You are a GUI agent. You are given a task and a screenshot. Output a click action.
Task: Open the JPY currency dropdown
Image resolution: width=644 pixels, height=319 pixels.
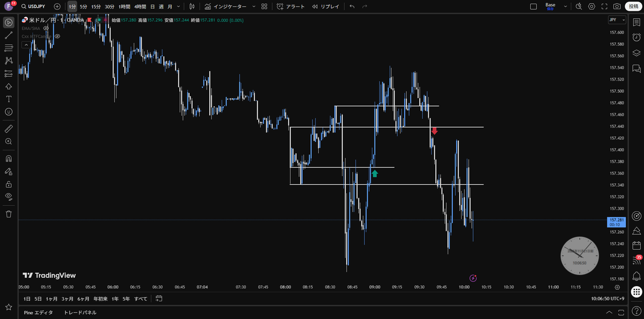click(617, 20)
